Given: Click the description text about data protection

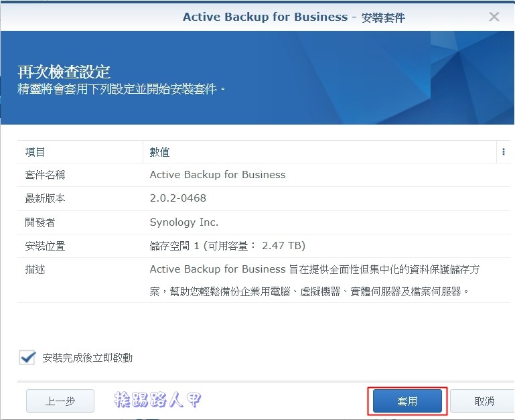Looking at the screenshot, I should click(315, 280).
